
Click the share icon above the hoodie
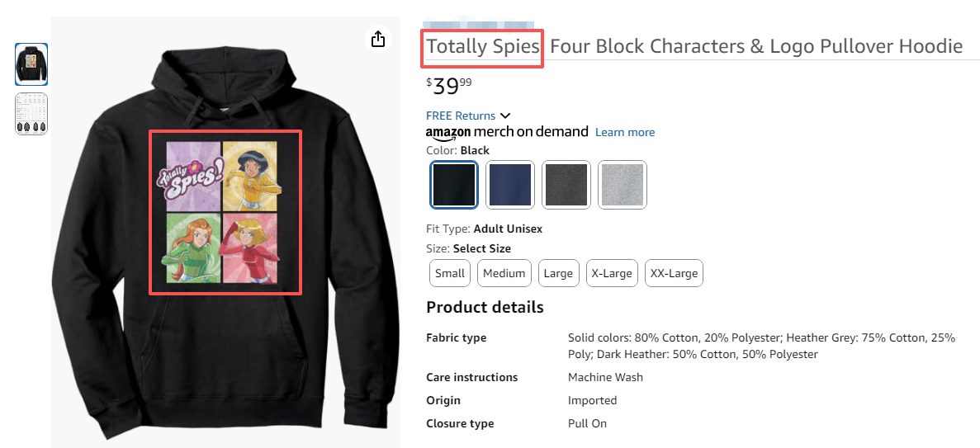[x=378, y=39]
